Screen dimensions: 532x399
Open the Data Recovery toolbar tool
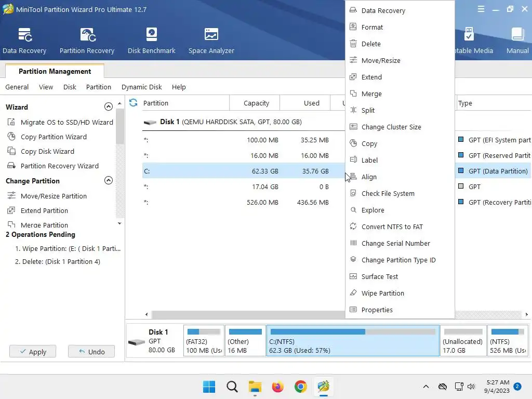(x=24, y=41)
